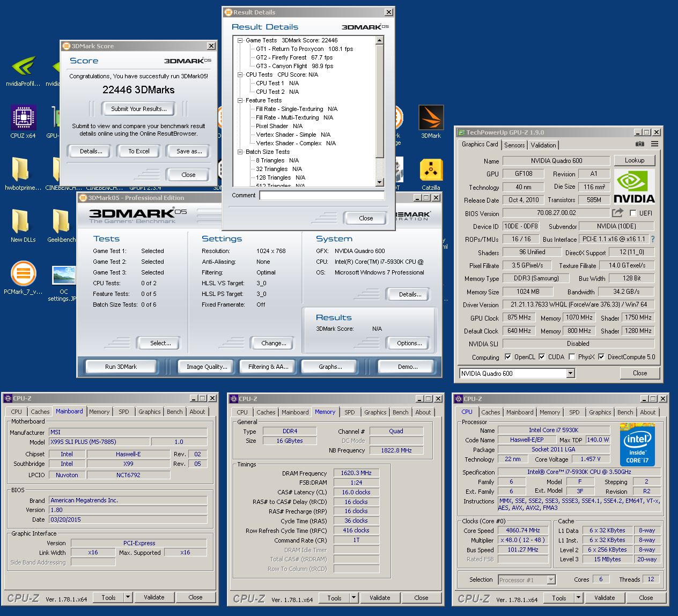Click Run 3DMark button
Image resolution: width=678 pixels, height=616 pixels.
(121, 367)
